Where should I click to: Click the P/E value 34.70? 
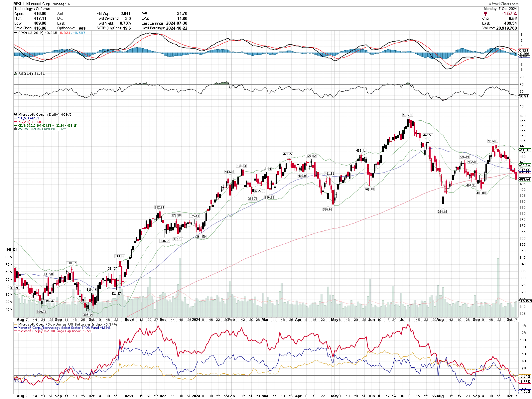(x=182, y=14)
